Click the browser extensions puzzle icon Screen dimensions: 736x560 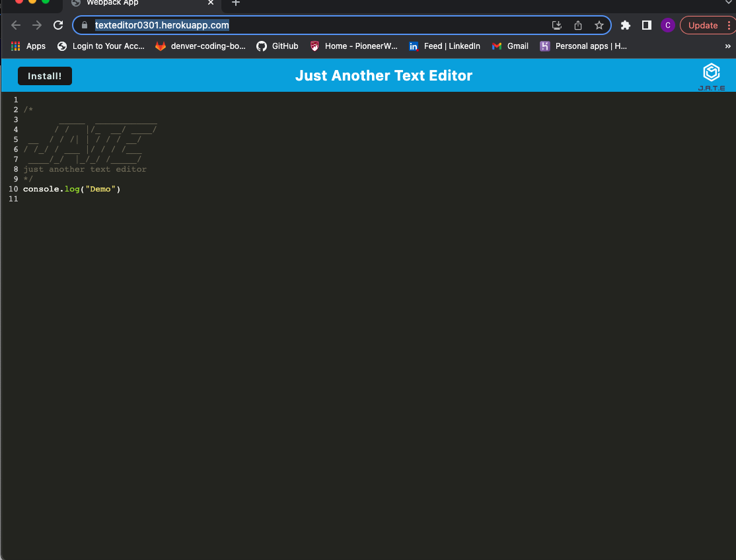click(625, 25)
